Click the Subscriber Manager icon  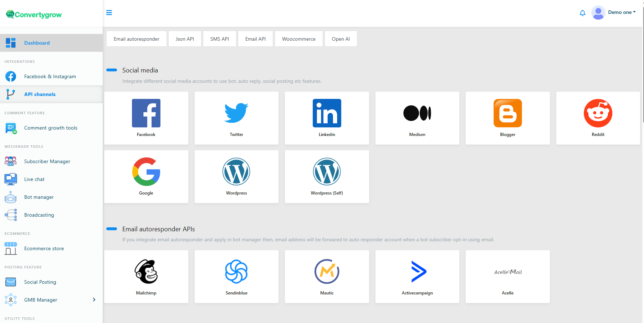click(x=11, y=161)
